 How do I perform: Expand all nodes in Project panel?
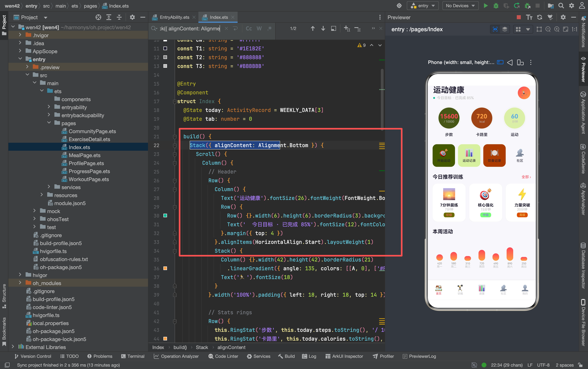[x=109, y=17]
